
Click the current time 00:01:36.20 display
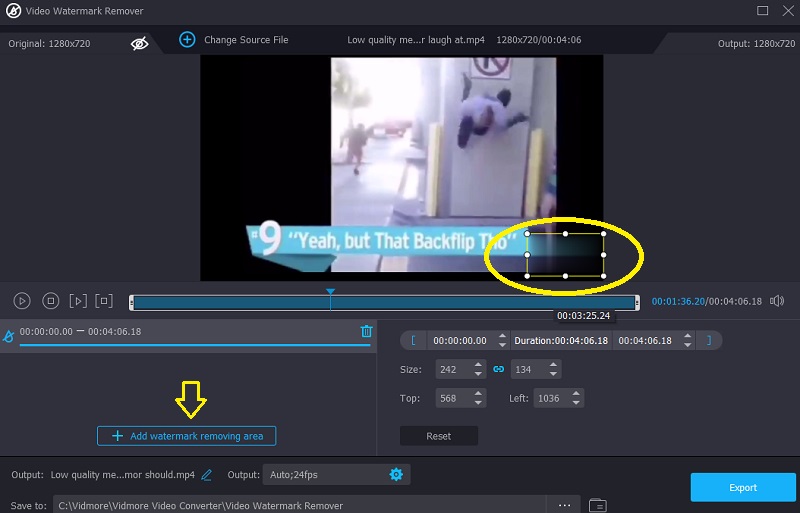(678, 301)
